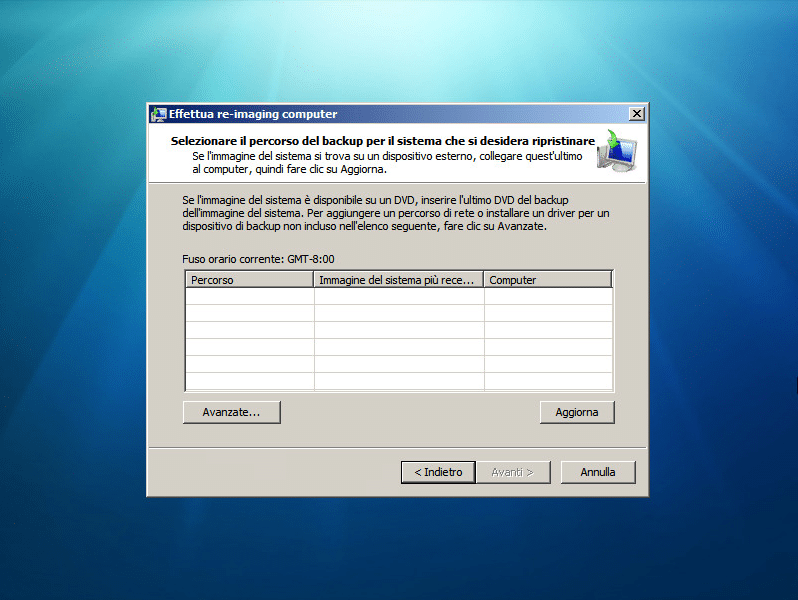
Task: Sort by the Percorso column header
Action: click(x=249, y=280)
